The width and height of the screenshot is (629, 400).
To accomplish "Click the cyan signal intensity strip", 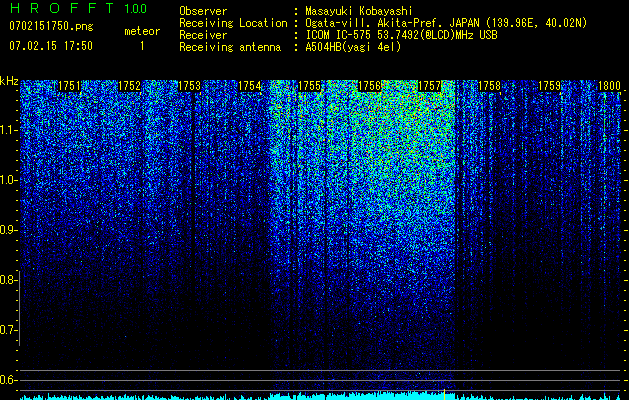I will (320, 396).
